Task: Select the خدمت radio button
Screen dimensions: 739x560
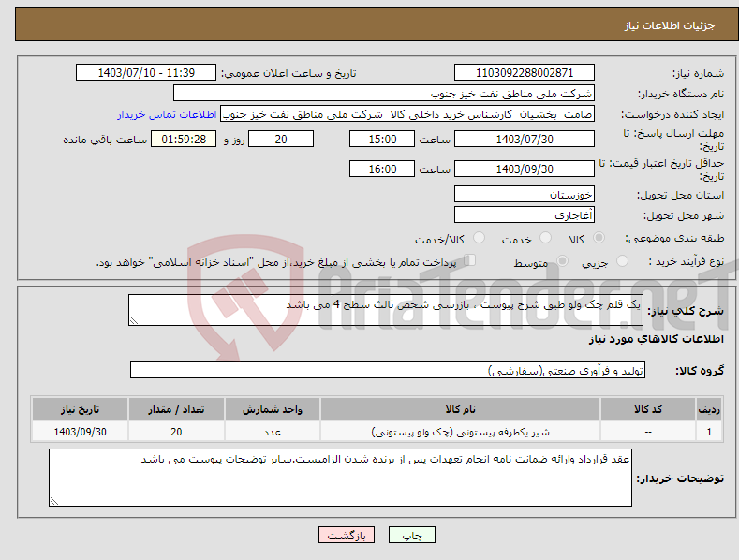Action: click(x=545, y=238)
